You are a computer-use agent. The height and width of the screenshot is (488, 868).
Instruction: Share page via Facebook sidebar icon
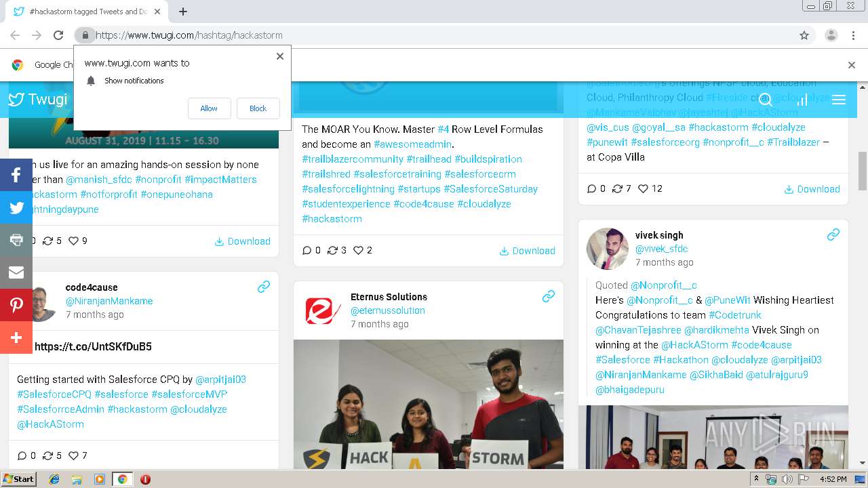coord(16,175)
